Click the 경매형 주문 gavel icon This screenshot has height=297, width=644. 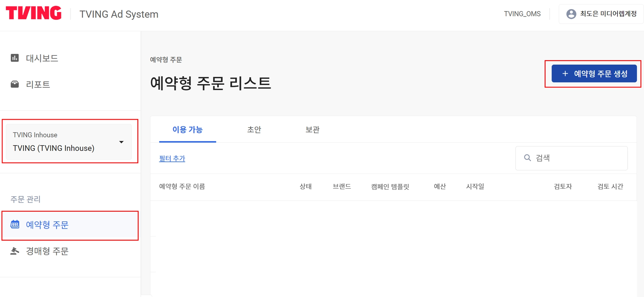(x=15, y=251)
